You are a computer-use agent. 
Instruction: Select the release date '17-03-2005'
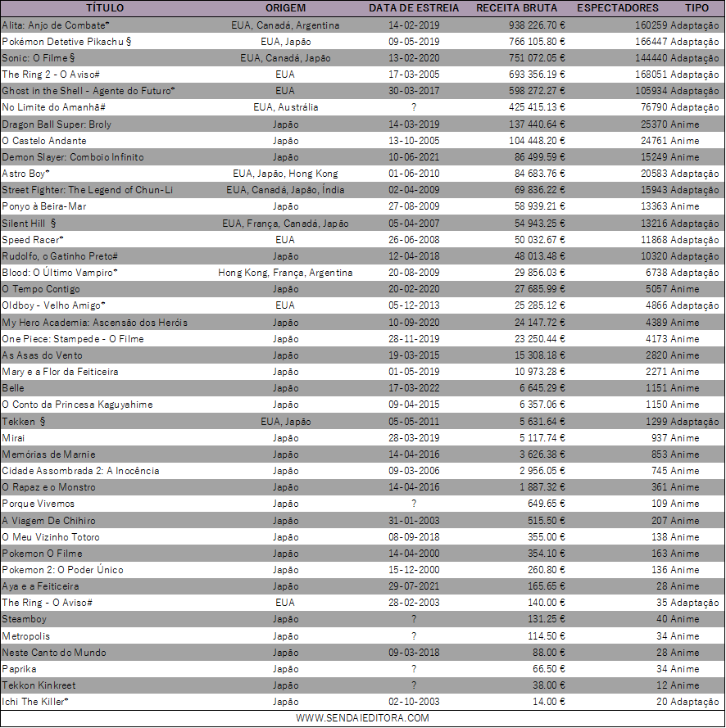[x=414, y=75]
